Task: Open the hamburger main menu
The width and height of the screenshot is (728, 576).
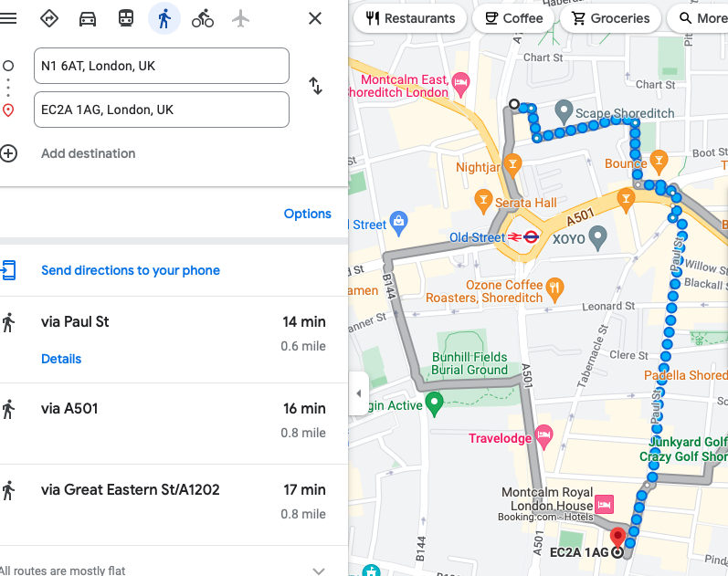Action: (x=8, y=18)
